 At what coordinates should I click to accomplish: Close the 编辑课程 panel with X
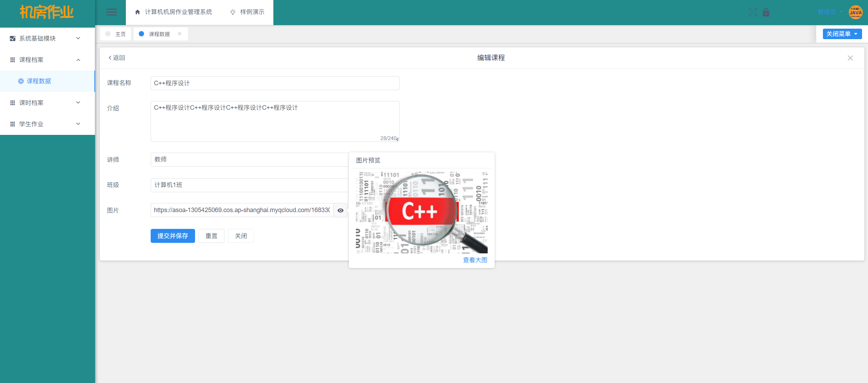850,58
